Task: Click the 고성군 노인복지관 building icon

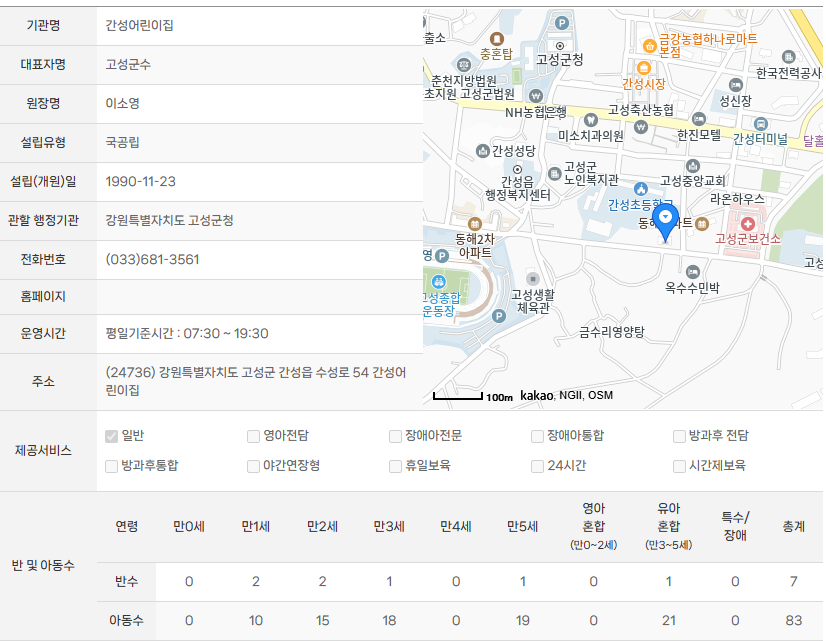Action: [554, 173]
